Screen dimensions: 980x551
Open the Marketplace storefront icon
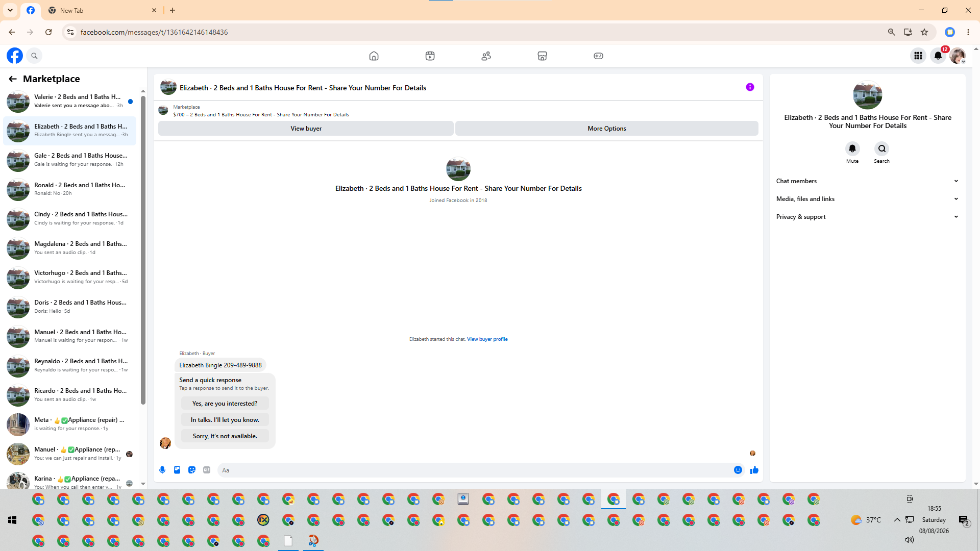(x=542, y=56)
